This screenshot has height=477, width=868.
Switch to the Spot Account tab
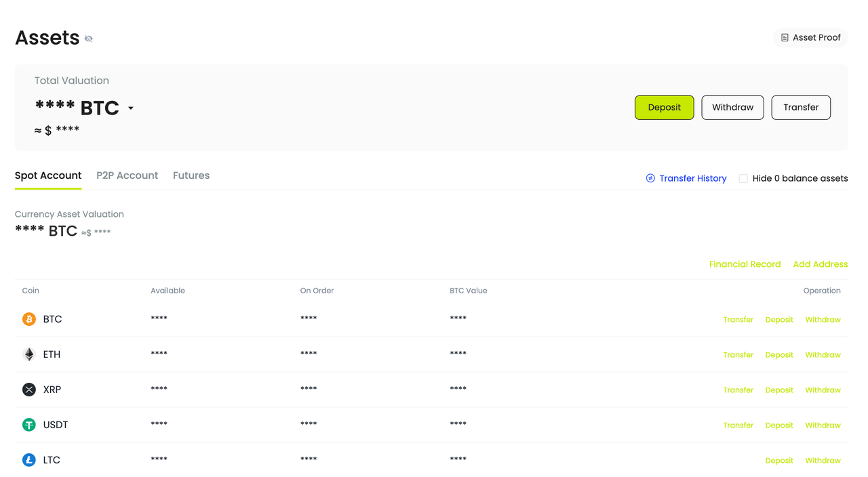(x=48, y=175)
